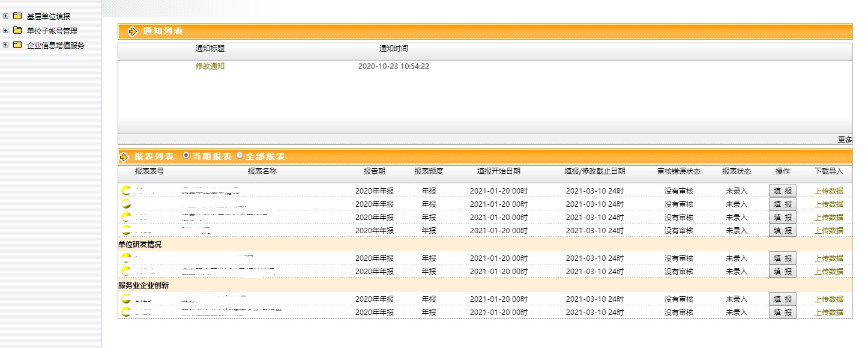Click the 企业信息增值服务 folder icon
868x348 pixels.
17,45
